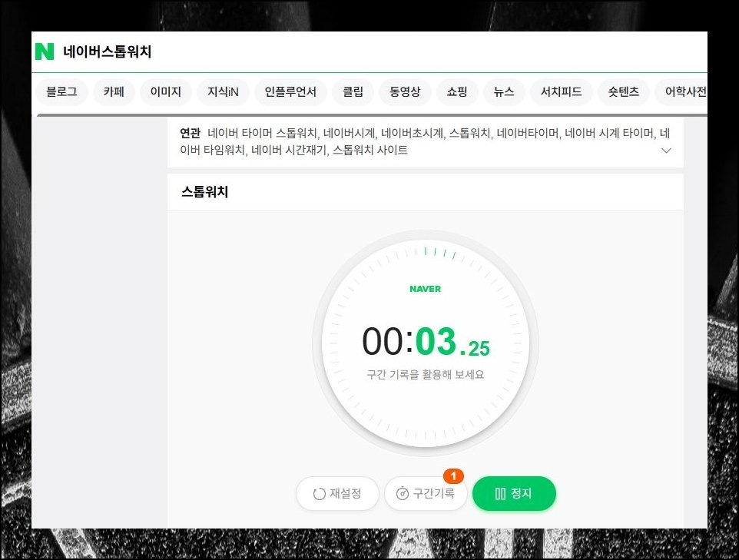Click the lap timer clock icon
Image resolution: width=739 pixels, height=560 pixels.
(403, 493)
